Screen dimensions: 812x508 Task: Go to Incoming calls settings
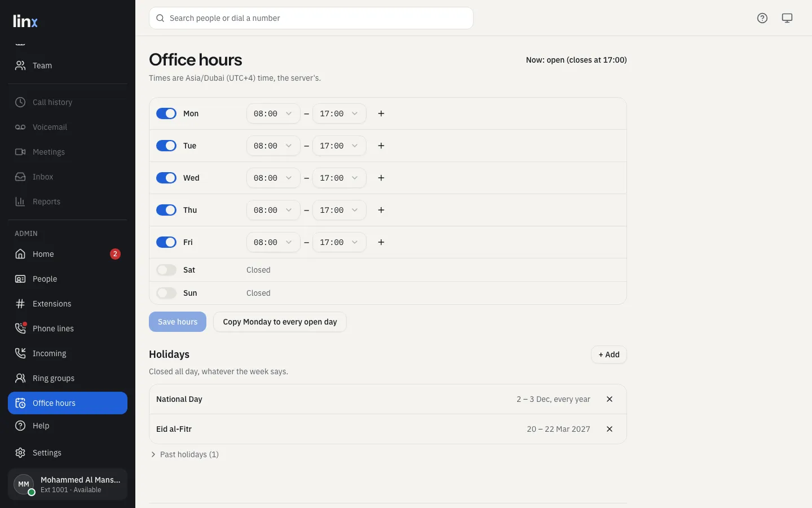(68, 353)
